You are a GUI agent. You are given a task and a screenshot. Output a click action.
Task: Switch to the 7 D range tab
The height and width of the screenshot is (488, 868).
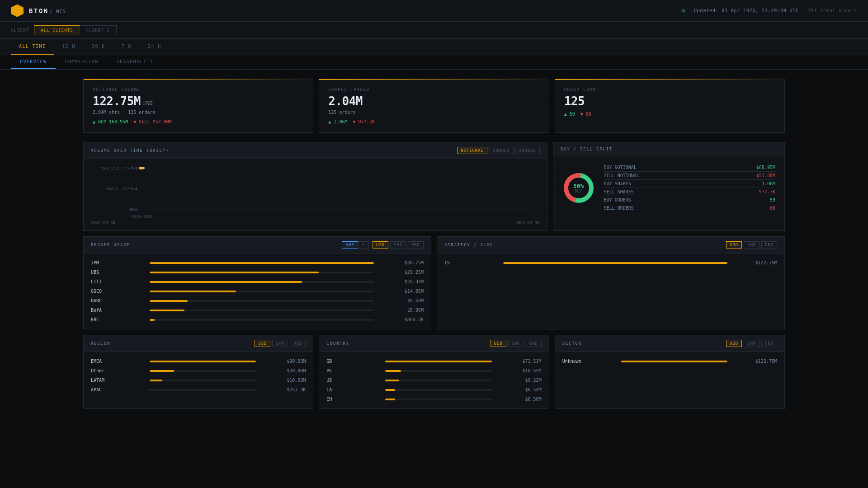(127, 47)
